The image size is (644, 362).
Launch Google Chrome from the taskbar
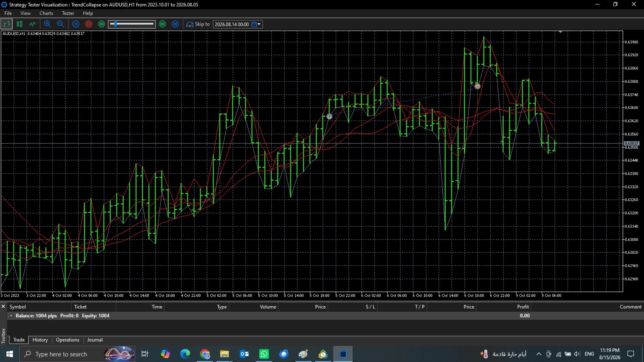pos(205,354)
